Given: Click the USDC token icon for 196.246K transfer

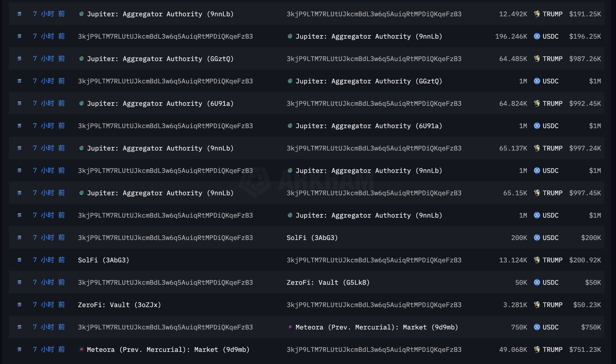Looking at the screenshot, I should pos(537,36).
